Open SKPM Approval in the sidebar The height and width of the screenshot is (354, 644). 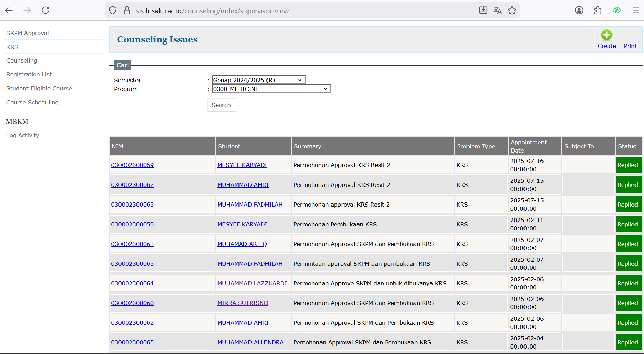(27, 33)
